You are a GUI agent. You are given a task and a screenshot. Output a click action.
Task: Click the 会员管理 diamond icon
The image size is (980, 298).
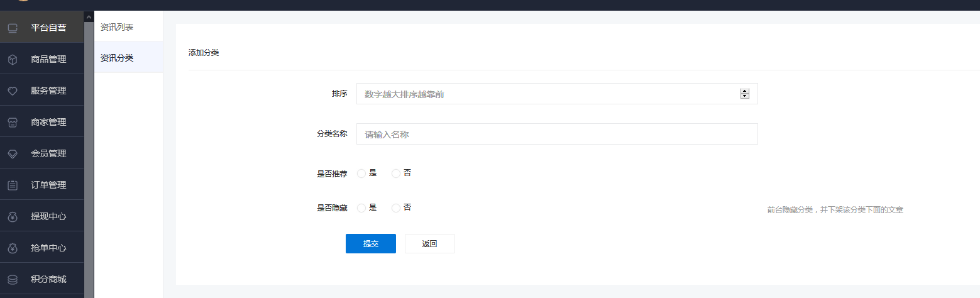coord(12,153)
